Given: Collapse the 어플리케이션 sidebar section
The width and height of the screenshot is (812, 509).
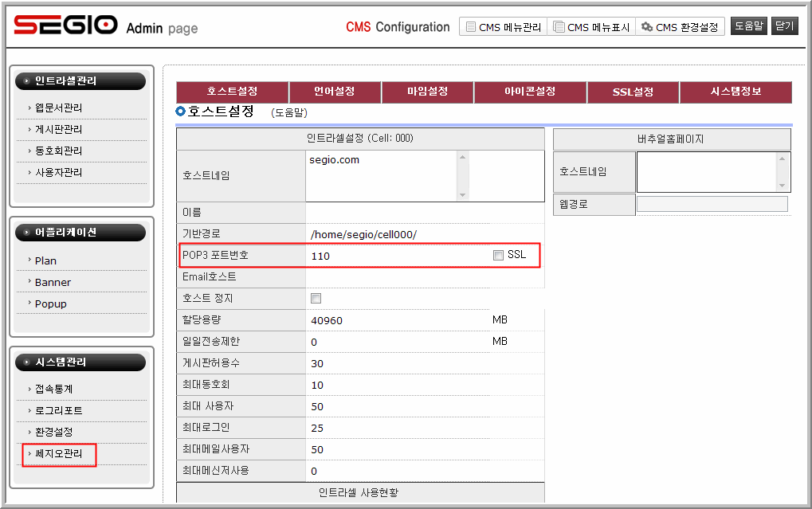Looking at the screenshot, I should point(80,233).
